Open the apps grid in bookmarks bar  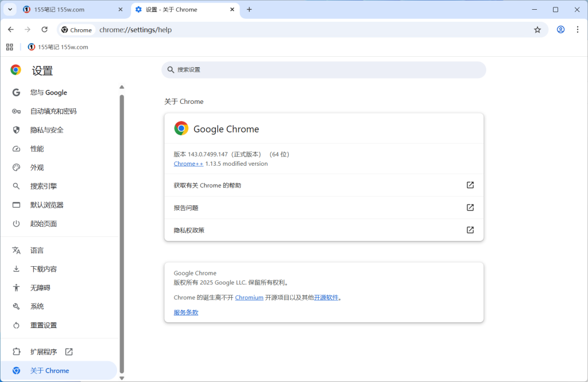[10, 47]
